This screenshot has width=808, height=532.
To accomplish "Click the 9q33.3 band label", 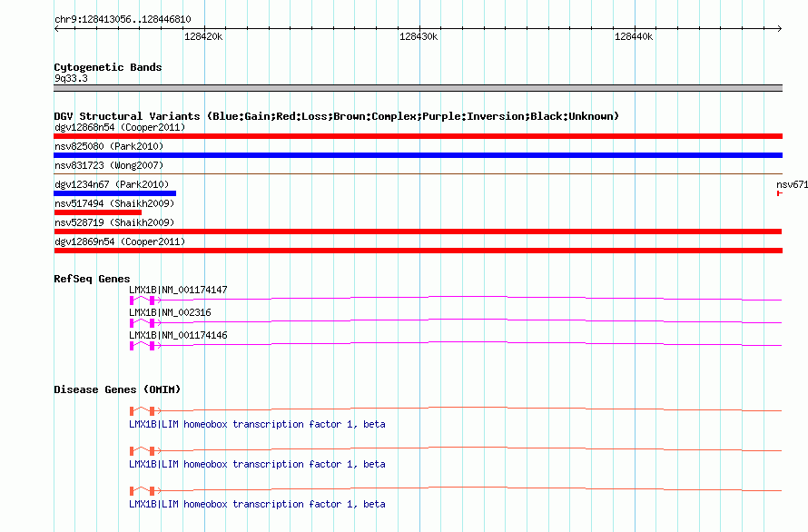I will pyautogui.click(x=71, y=78).
